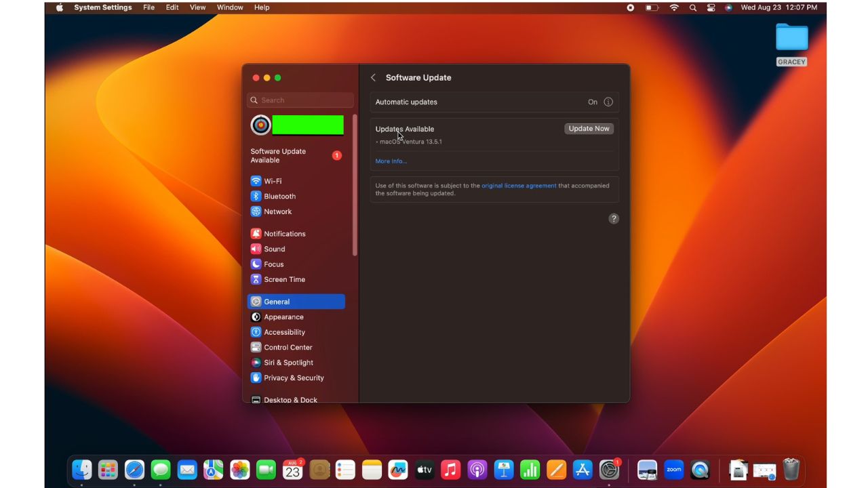Open the More Info link
The height and width of the screenshot is (488, 868).
[391, 161]
